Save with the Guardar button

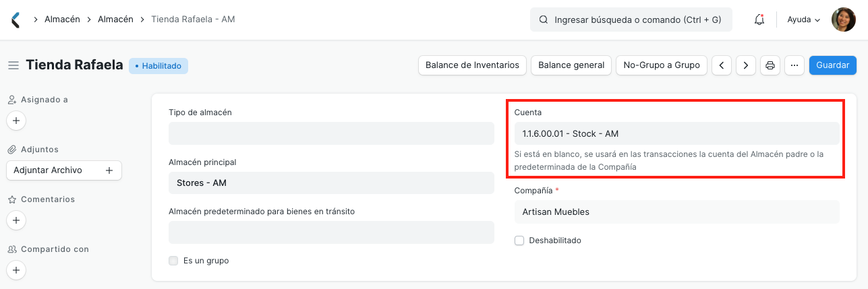pos(833,65)
